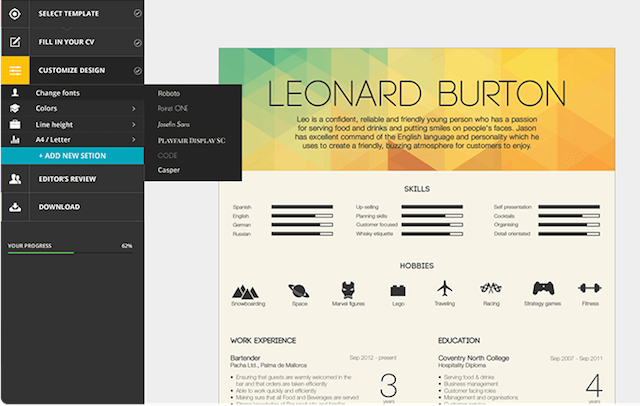Click the Racing flags hobby icon
Viewport: 640px width, 406px height.
click(x=491, y=288)
